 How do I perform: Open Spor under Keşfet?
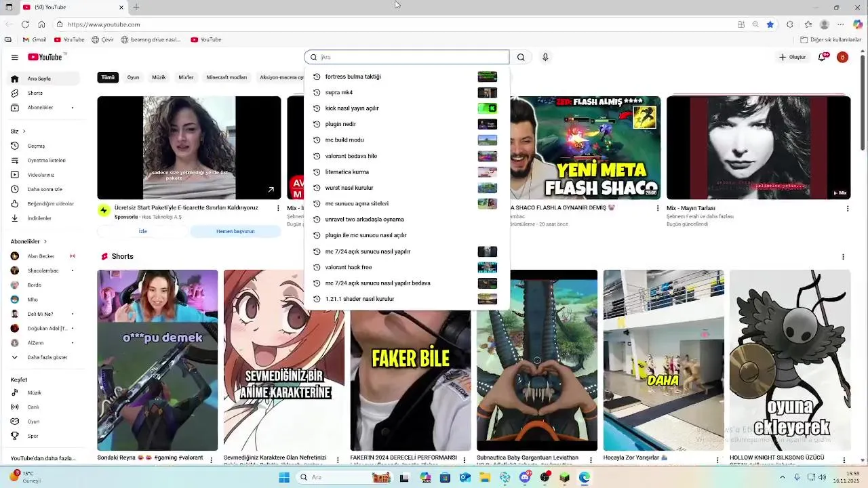click(44, 436)
